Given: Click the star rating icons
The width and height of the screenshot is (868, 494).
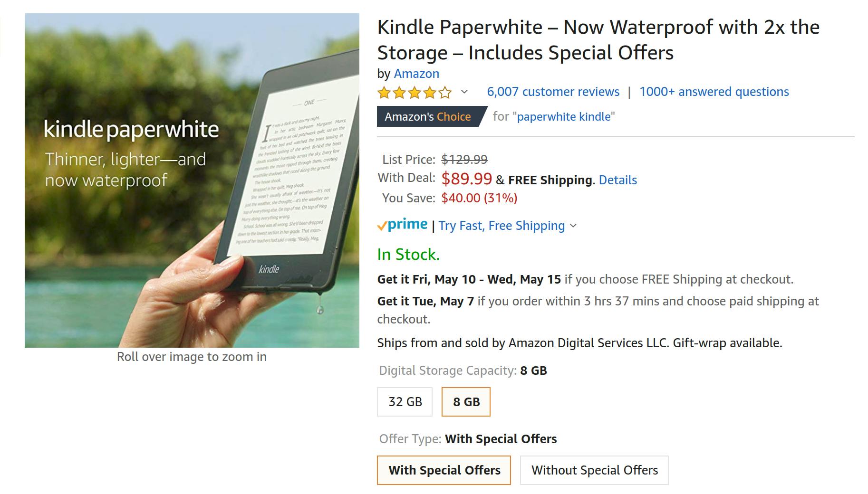Looking at the screenshot, I should click(414, 92).
